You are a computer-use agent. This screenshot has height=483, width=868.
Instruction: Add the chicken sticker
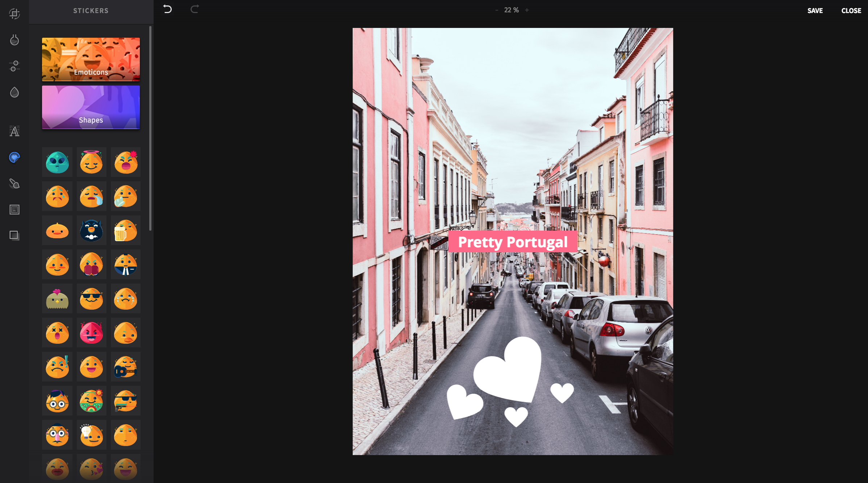coord(57,298)
